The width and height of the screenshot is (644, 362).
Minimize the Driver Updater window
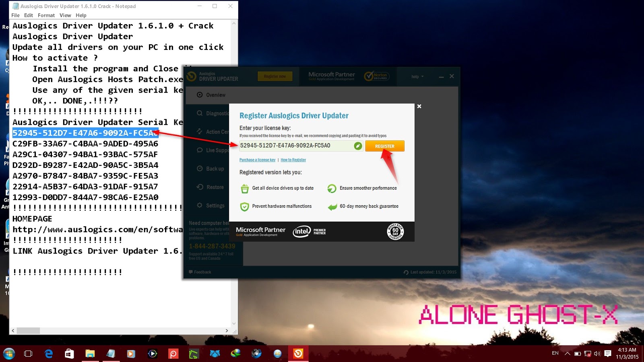click(x=441, y=76)
